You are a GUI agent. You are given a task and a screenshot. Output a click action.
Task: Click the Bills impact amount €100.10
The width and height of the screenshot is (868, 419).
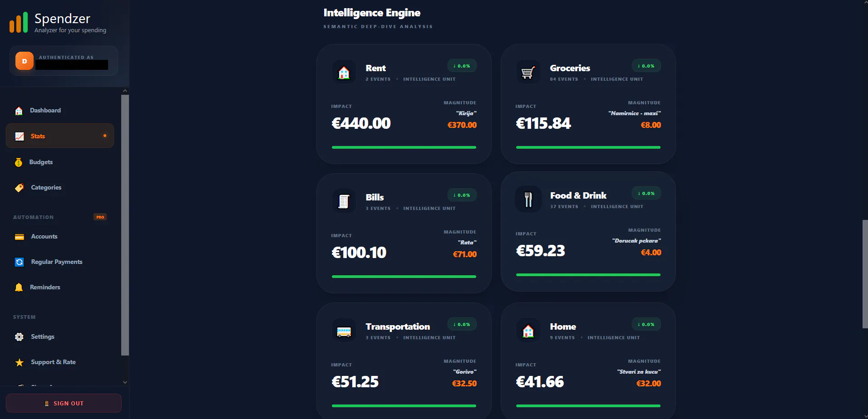tap(359, 253)
